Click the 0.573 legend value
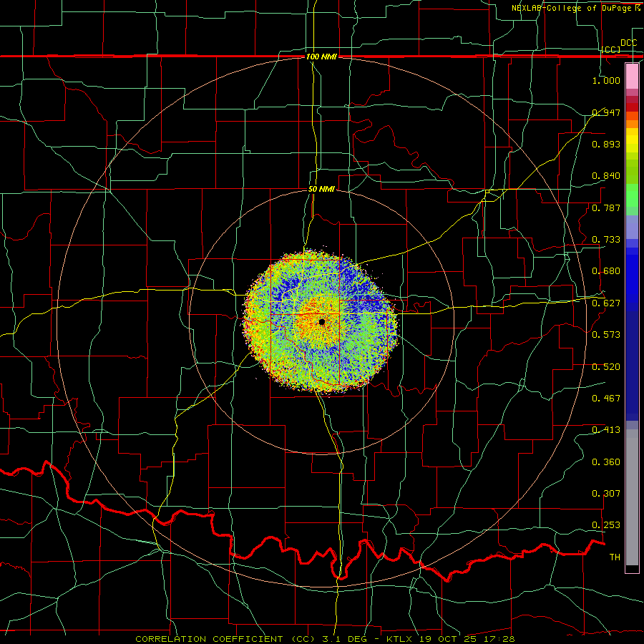 [606, 335]
